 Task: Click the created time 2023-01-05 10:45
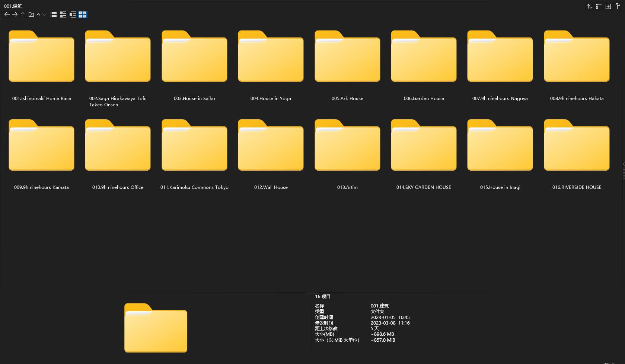coord(390,317)
